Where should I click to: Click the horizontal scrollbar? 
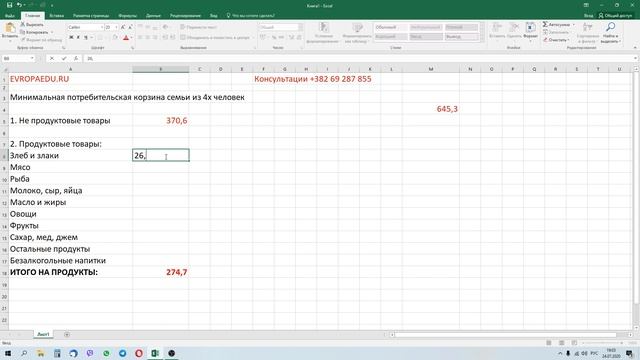pos(505,334)
